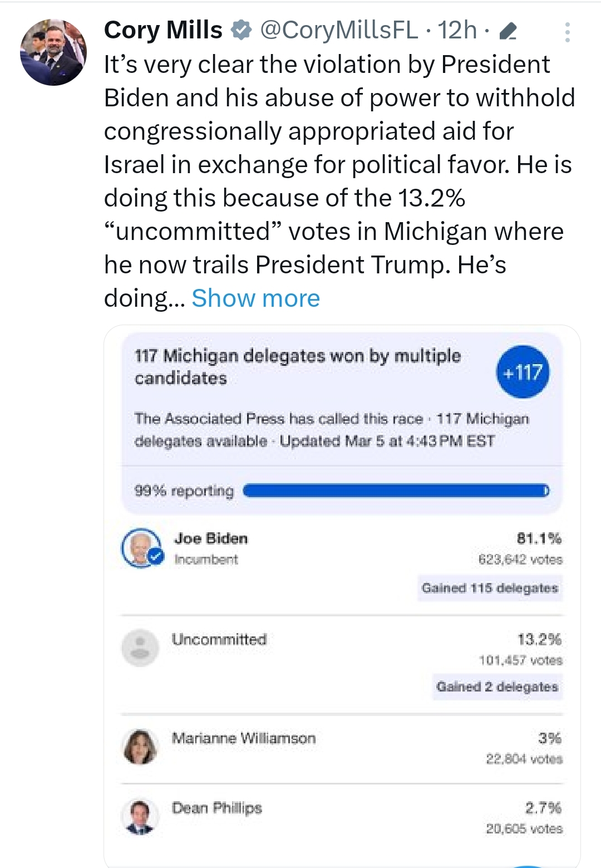Viewport: 601px width, 868px height.
Task: Click the +117 delegates blue circle
Action: [x=523, y=372]
